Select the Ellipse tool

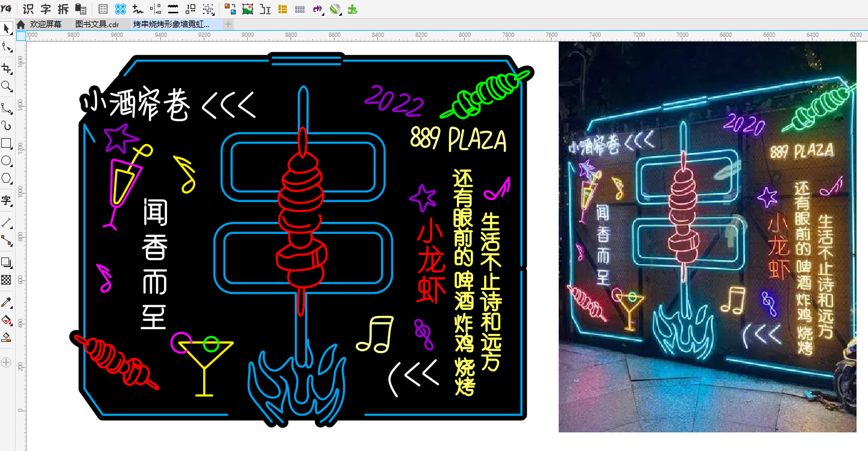7,161
